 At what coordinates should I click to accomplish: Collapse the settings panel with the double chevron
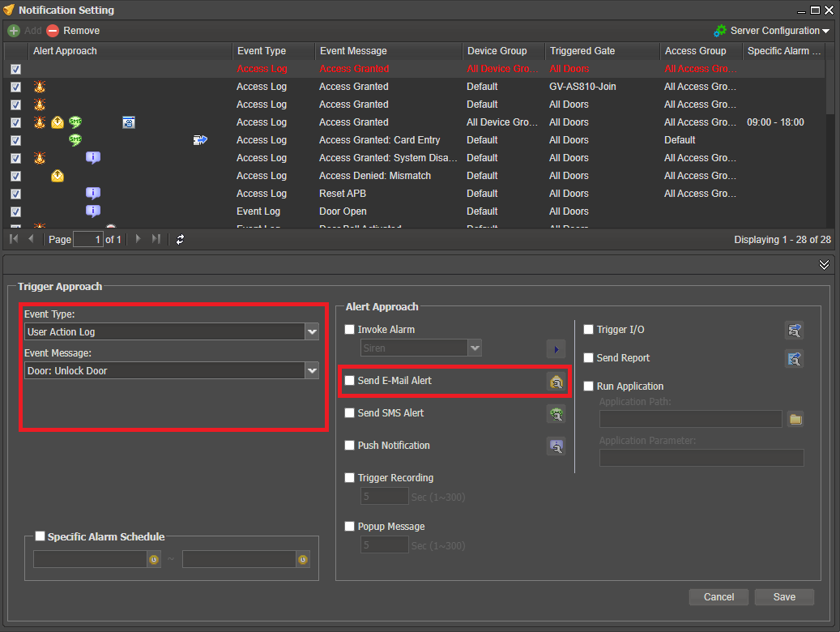[x=824, y=265]
